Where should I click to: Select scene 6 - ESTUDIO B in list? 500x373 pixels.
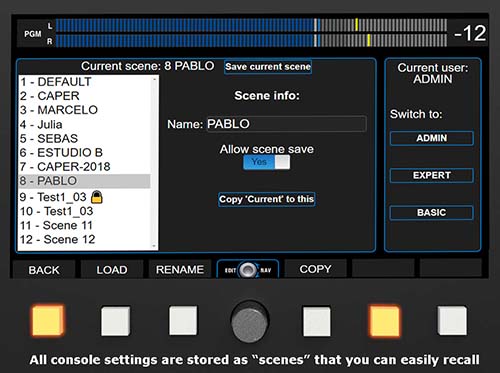(x=85, y=152)
